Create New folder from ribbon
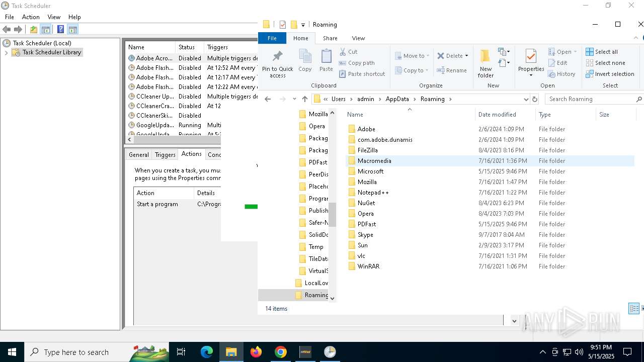 click(x=486, y=63)
